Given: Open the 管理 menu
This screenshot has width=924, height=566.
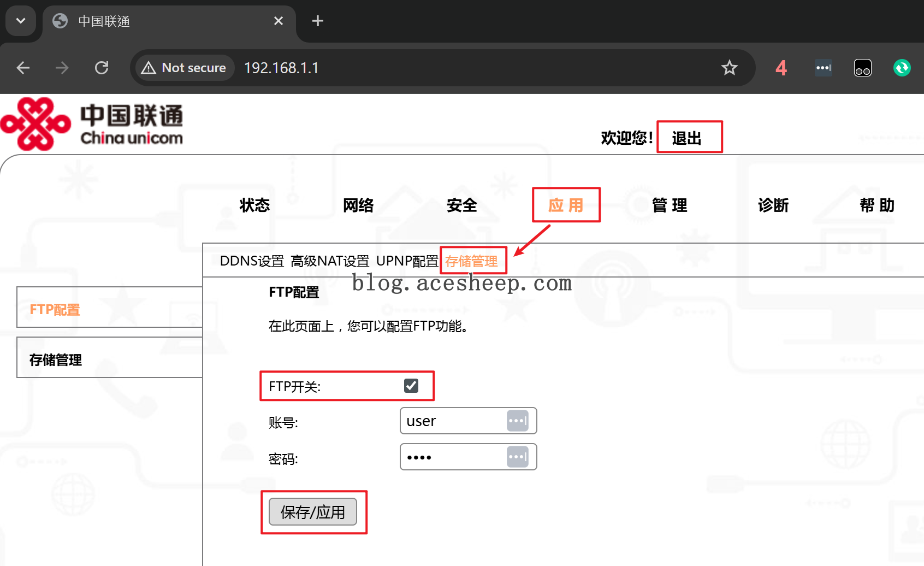Looking at the screenshot, I should coord(670,205).
